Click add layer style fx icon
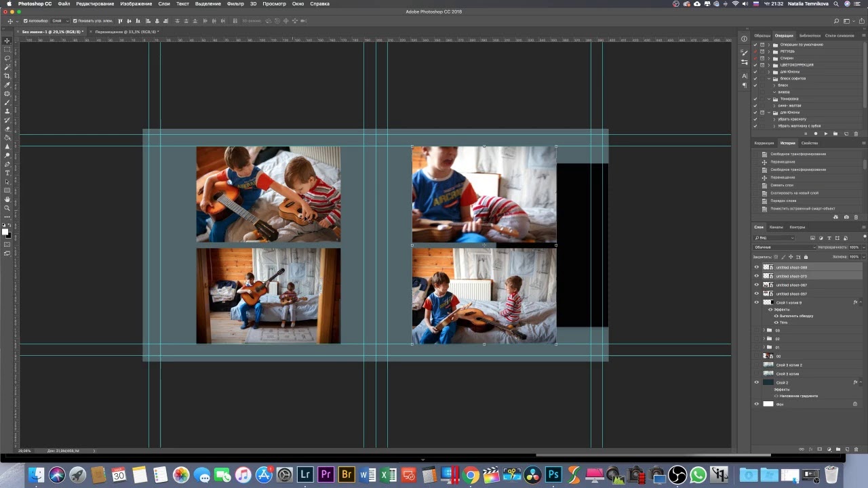 pyautogui.click(x=811, y=449)
